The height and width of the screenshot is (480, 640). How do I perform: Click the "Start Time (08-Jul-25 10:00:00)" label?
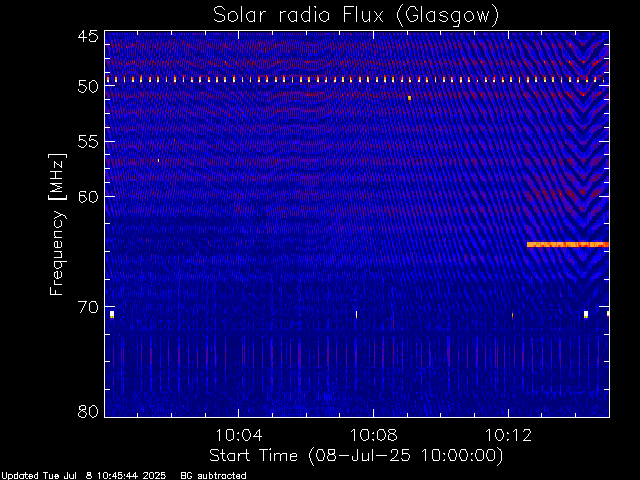point(356,456)
